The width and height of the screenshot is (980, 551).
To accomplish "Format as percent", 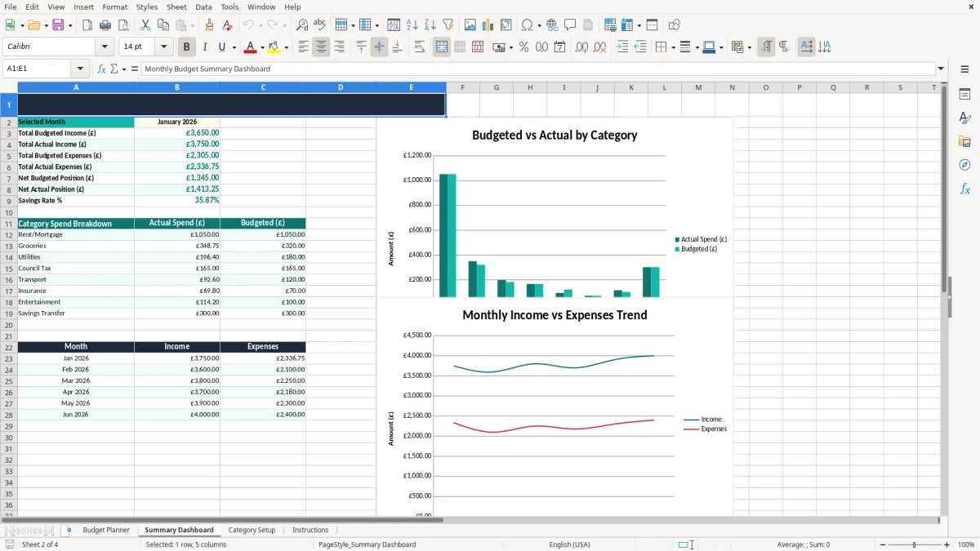I will 523,47.
